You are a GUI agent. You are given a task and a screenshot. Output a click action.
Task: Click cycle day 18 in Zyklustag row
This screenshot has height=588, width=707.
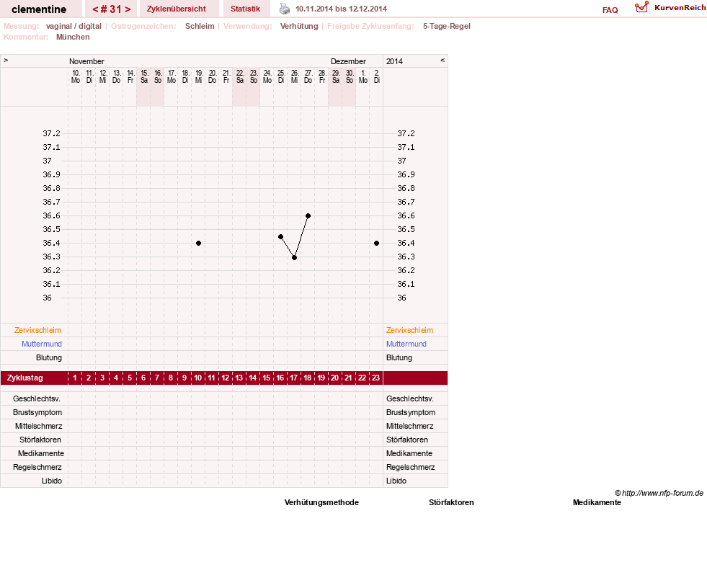[308, 378]
